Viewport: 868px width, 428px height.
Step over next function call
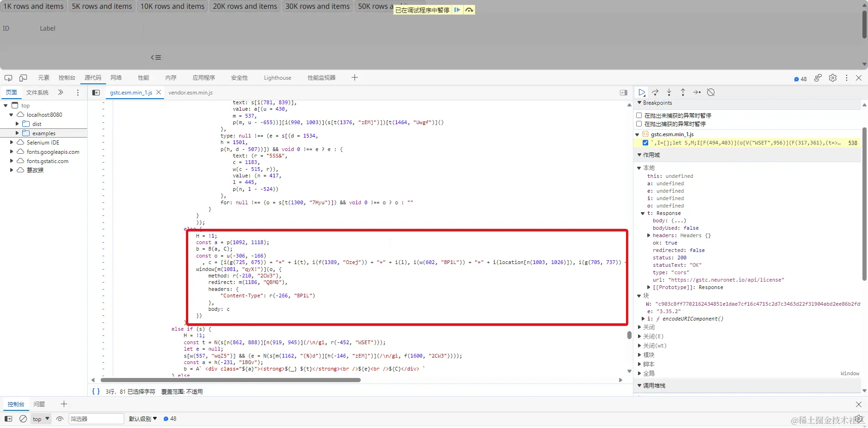(x=655, y=92)
